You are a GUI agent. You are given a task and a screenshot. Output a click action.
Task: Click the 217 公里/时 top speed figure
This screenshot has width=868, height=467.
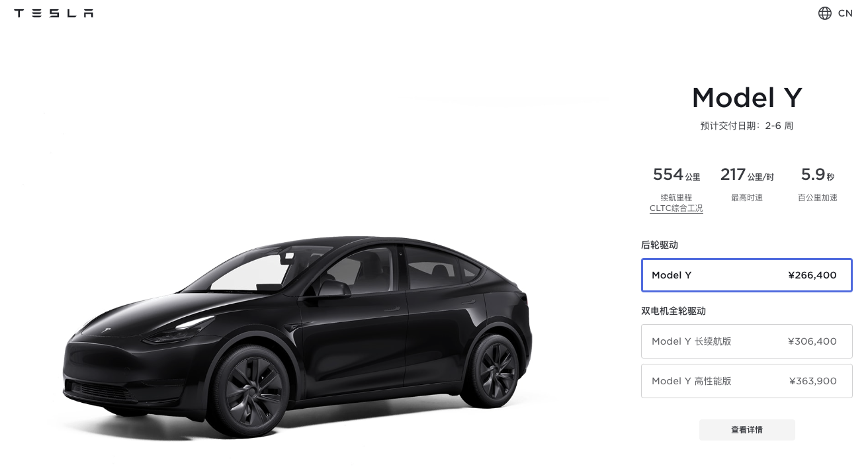[747, 175]
